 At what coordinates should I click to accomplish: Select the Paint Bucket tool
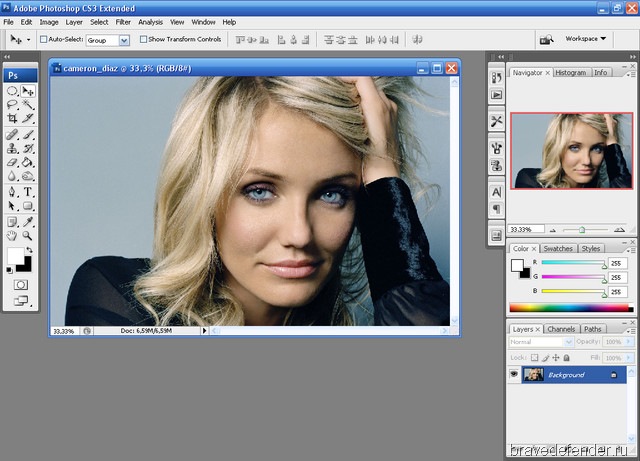tap(28, 162)
